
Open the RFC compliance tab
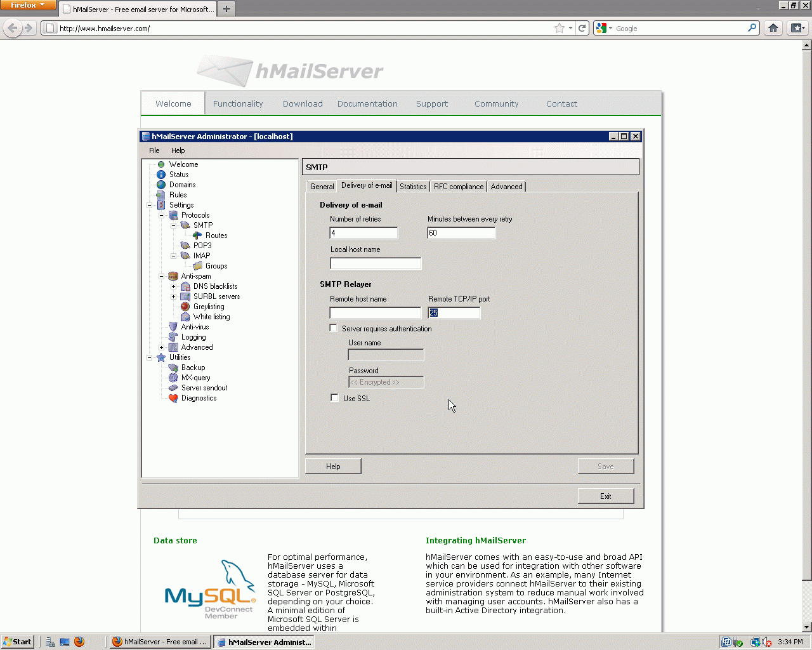[x=459, y=187]
